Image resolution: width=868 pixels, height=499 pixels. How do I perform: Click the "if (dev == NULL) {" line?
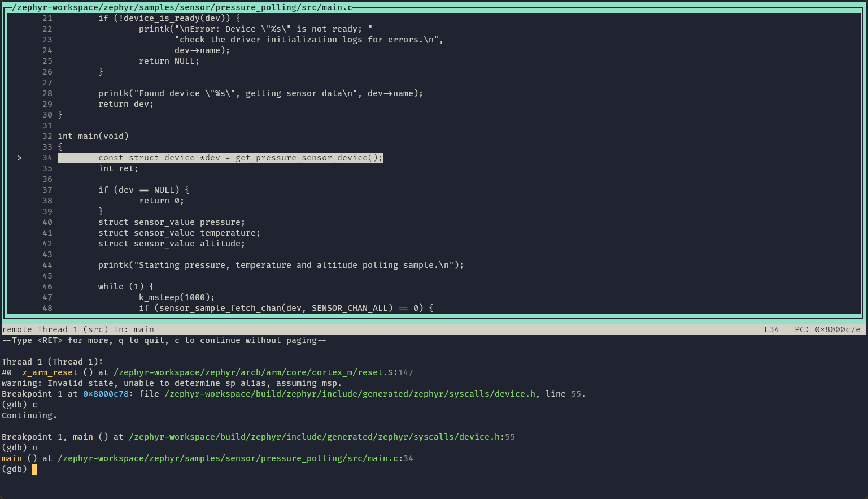[144, 190]
